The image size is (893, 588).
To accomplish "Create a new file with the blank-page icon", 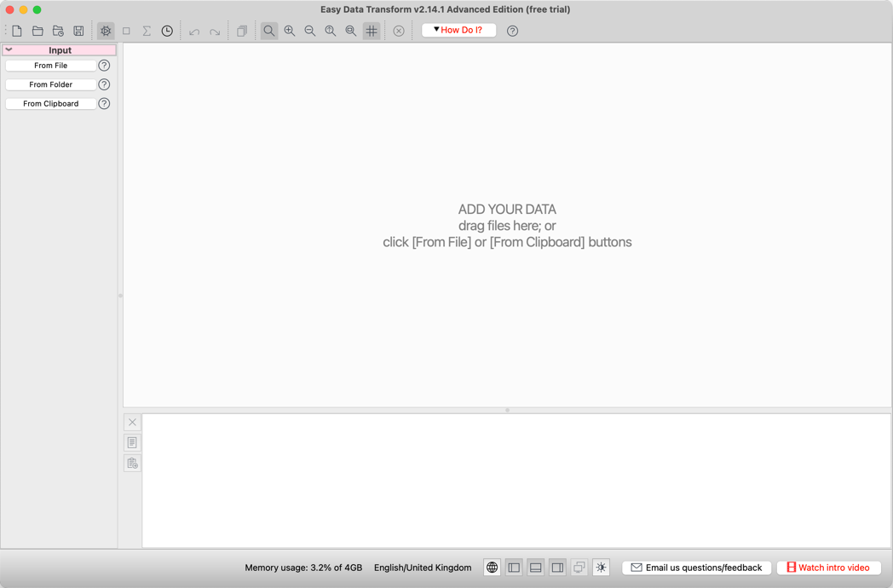I will click(x=17, y=31).
